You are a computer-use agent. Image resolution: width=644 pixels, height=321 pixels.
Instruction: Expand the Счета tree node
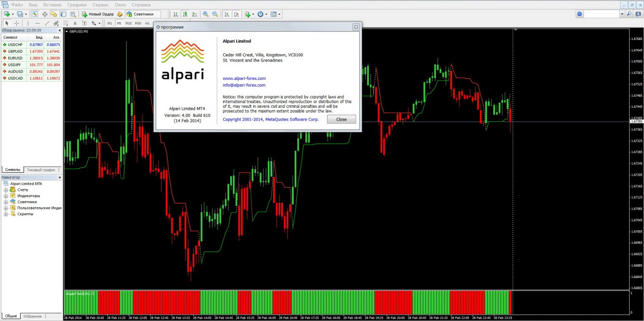[6, 190]
